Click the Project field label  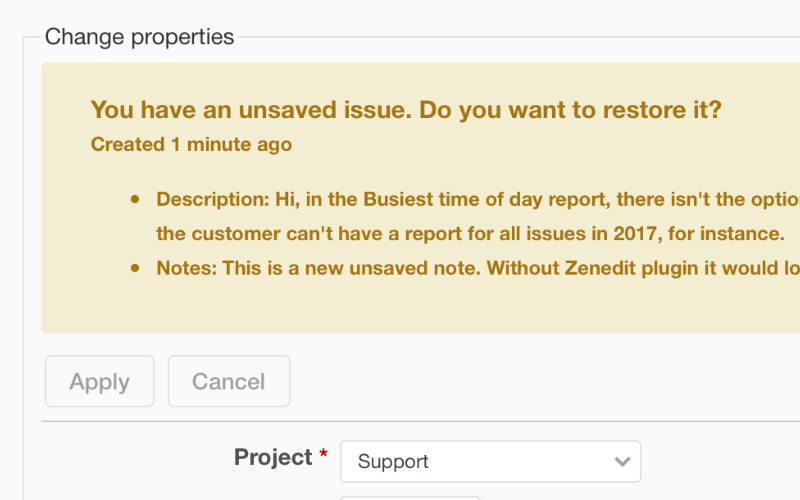(273, 457)
